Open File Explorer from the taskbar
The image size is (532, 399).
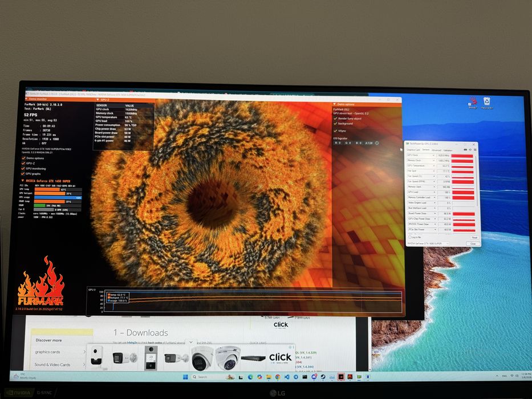[269, 377]
